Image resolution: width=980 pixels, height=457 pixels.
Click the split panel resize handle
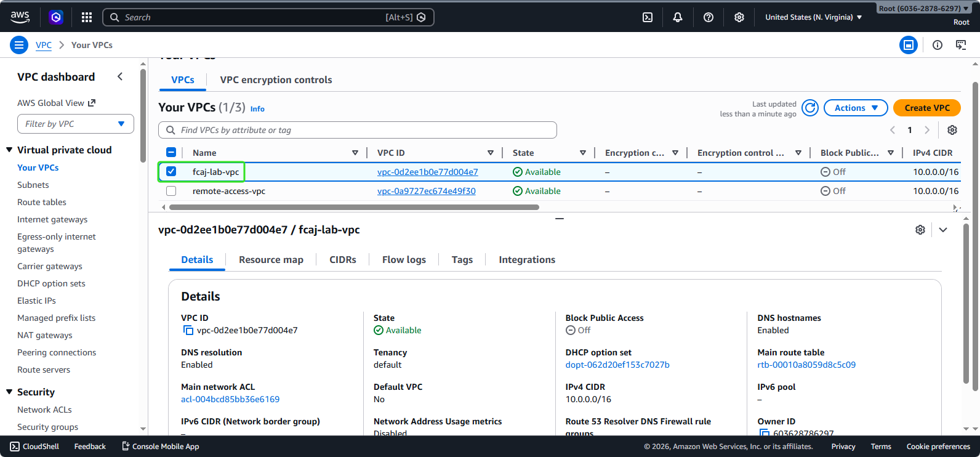560,219
